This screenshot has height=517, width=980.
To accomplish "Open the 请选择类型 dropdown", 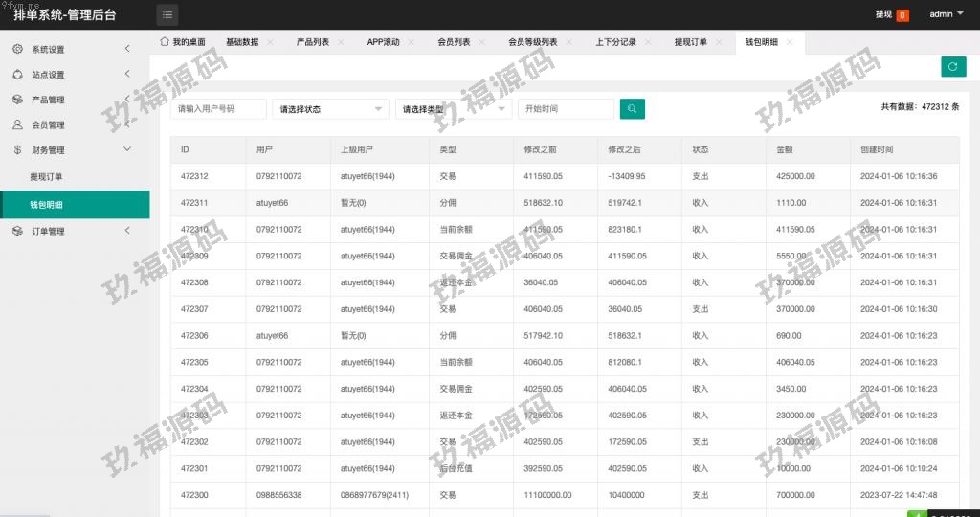I will [x=454, y=109].
